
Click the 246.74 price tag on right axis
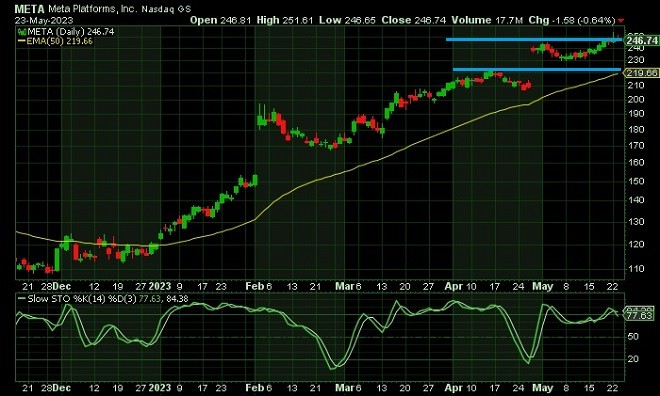[x=642, y=40]
